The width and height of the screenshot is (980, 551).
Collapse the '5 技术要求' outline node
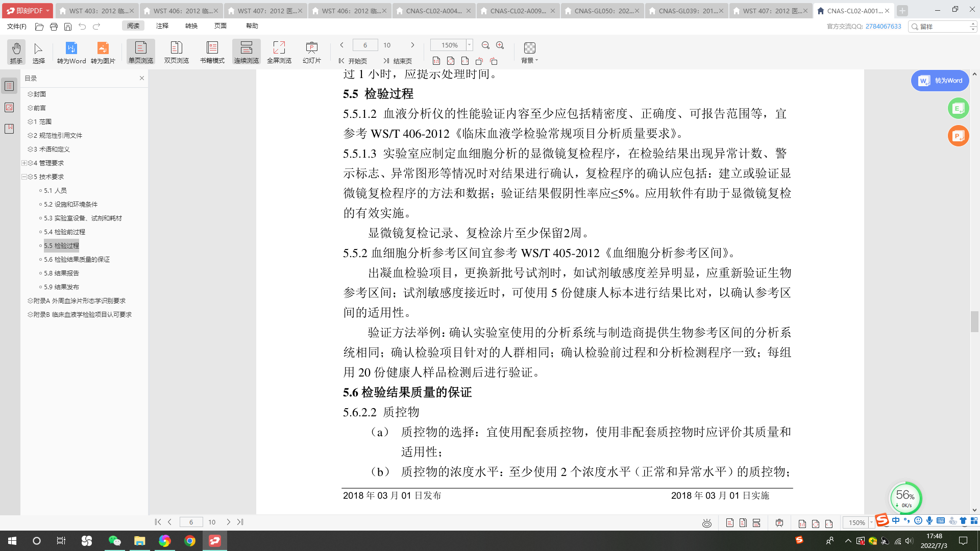point(24,177)
